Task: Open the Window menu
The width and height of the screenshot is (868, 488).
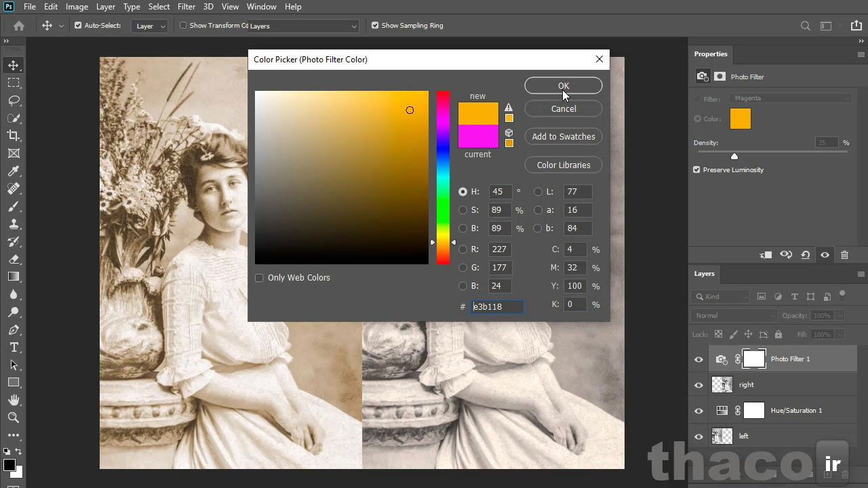Action: coord(261,7)
